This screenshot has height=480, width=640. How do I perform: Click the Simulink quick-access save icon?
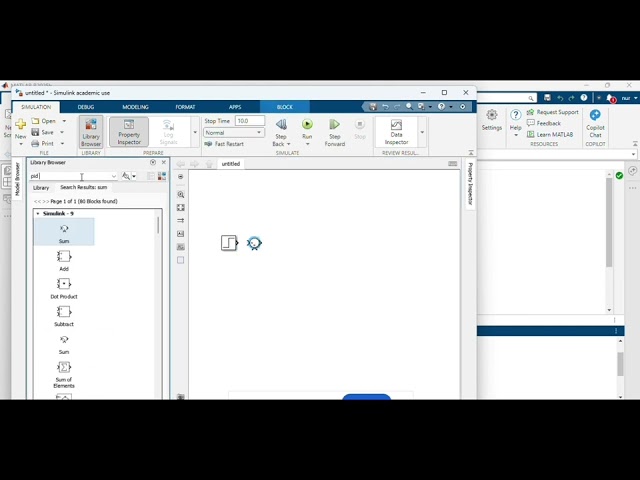click(373, 107)
